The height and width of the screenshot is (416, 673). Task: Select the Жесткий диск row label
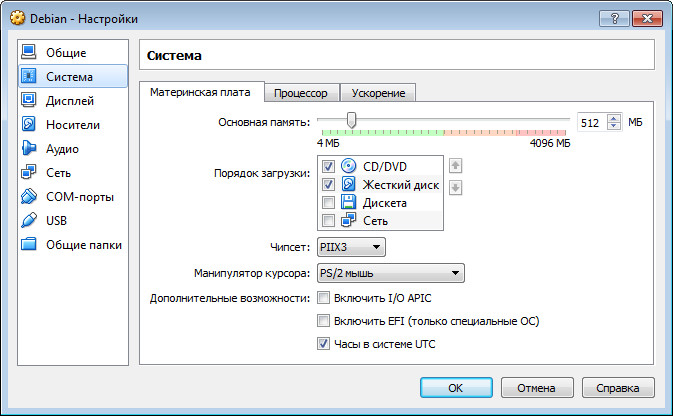point(401,185)
